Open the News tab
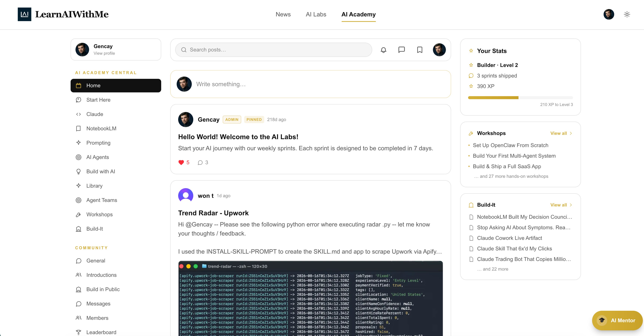The width and height of the screenshot is (644, 336). 283,14
